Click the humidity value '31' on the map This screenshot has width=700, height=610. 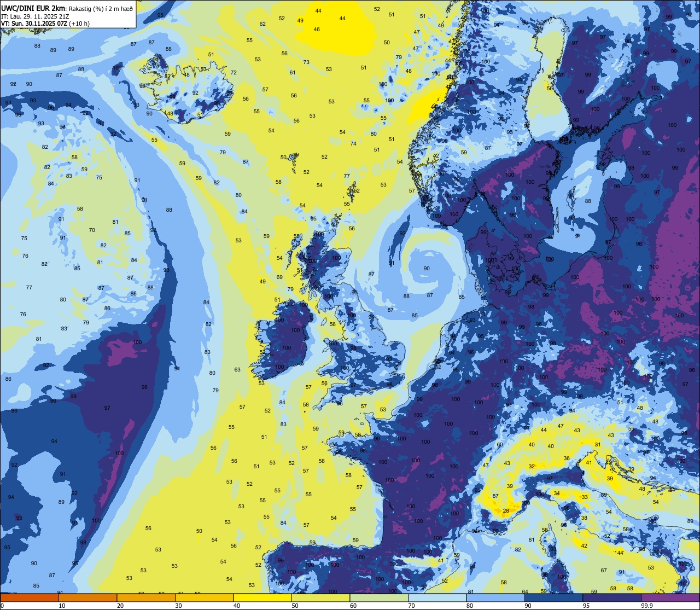point(598,445)
